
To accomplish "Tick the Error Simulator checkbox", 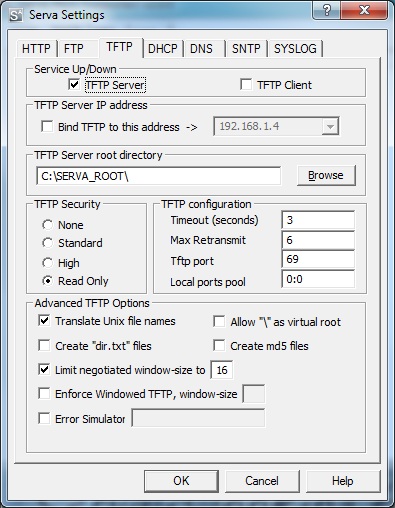I will click(x=44, y=418).
